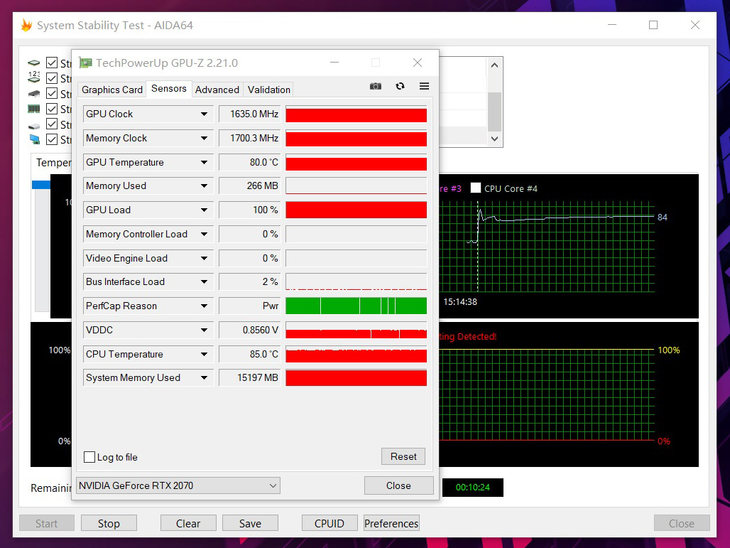730x548 pixels.
Task: Open the VDDC sensor dropdown
Action: [204, 330]
